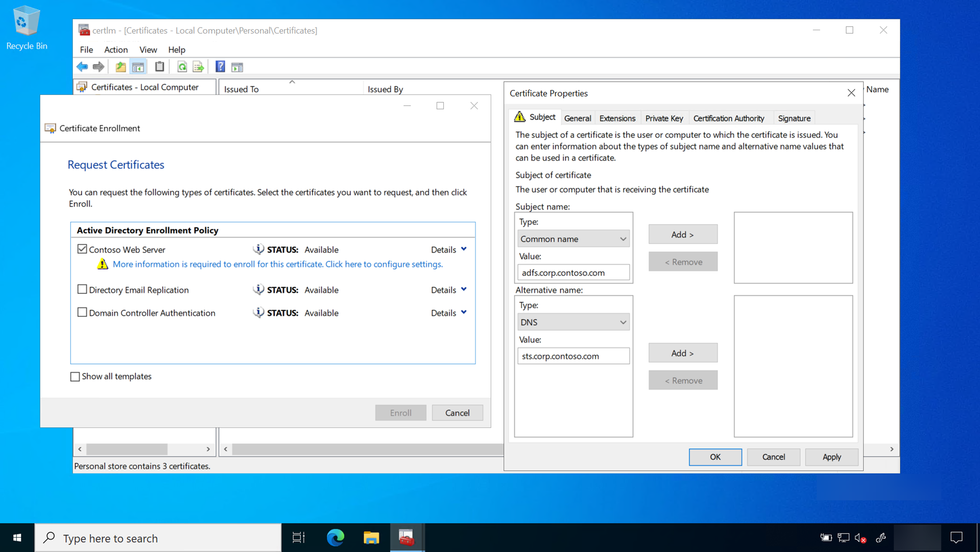Click Add > for the subject name
The image size is (980, 552).
(683, 235)
